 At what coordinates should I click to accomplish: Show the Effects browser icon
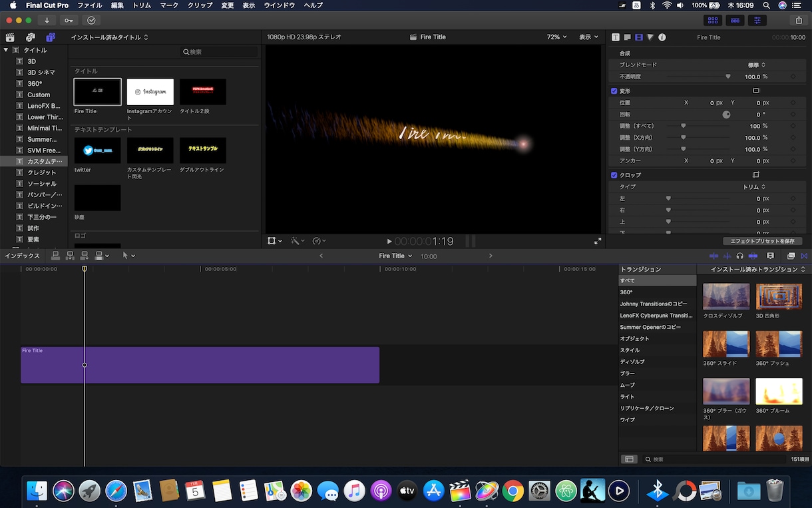[791, 256]
